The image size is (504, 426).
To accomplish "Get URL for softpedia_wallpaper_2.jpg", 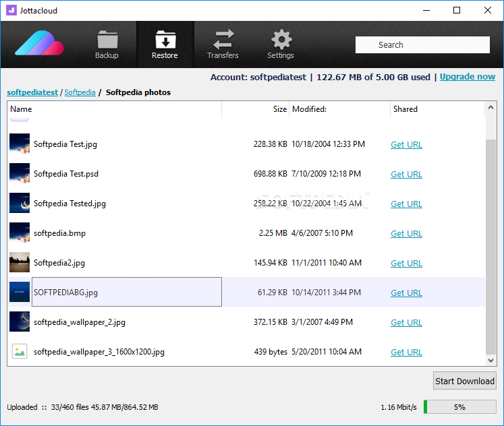I will click(406, 323).
